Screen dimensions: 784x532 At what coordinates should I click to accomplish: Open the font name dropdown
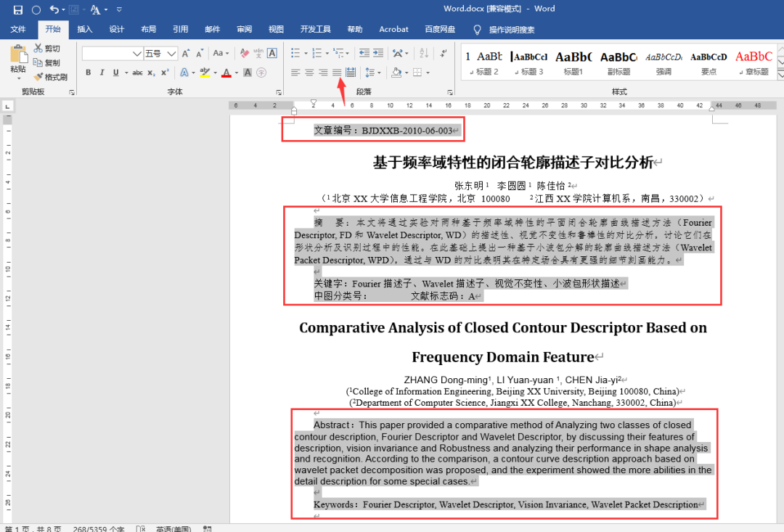coord(136,53)
